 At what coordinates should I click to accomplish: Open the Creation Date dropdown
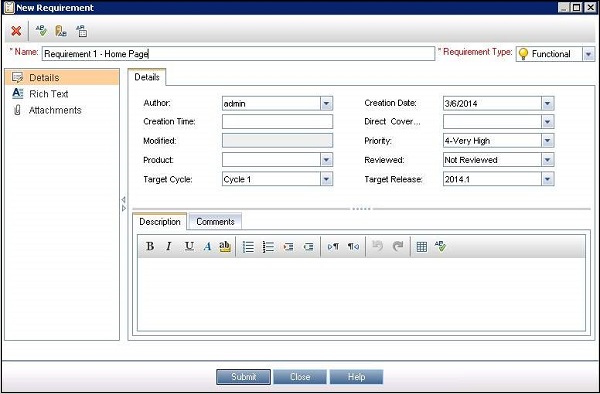pos(547,103)
